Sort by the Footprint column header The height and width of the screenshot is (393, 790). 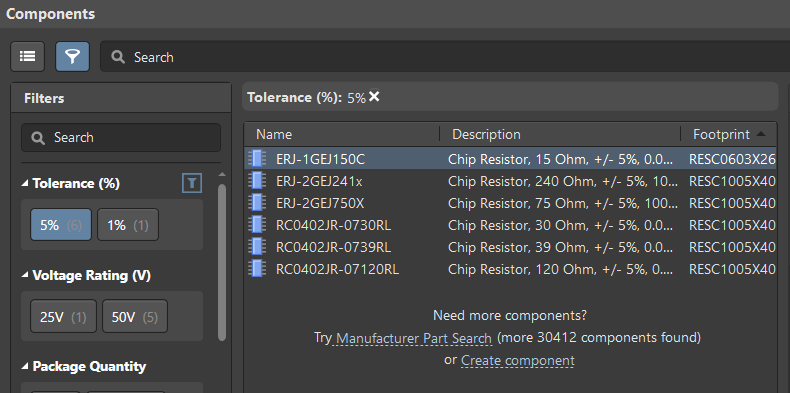tap(721, 135)
